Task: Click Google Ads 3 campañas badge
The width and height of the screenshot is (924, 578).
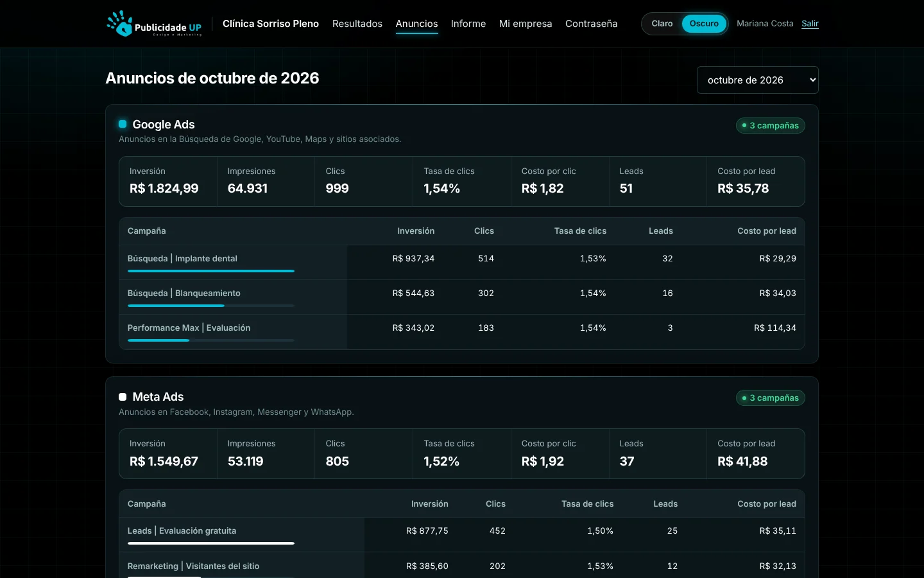Action: [770, 125]
